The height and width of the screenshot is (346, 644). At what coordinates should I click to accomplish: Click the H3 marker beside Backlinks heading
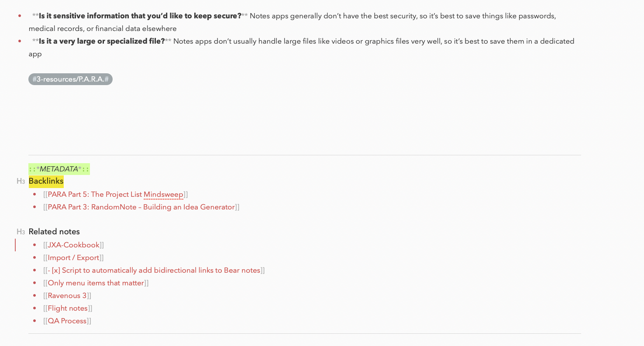pos(21,182)
